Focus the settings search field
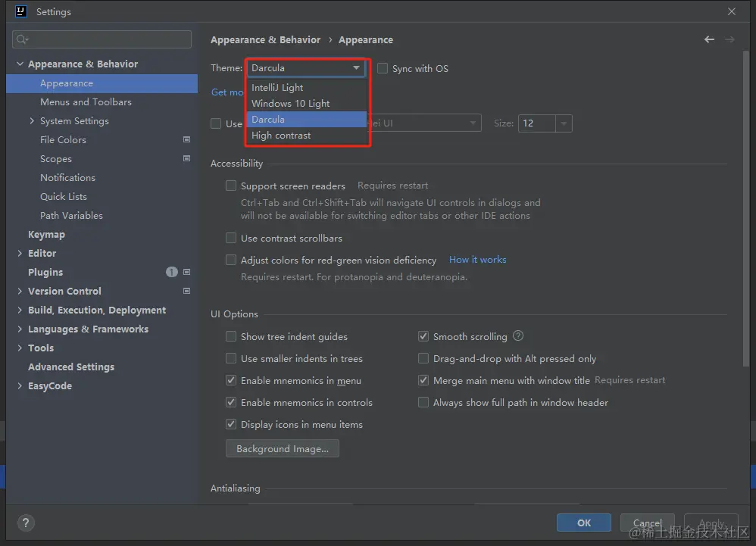Image resolution: width=756 pixels, height=546 pixels. point(102,39)
